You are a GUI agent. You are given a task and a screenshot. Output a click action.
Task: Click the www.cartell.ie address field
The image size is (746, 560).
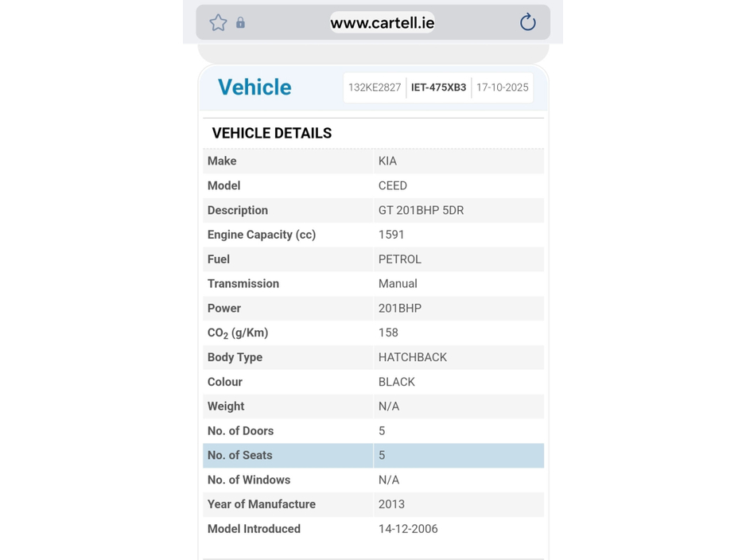pos(382,23)
